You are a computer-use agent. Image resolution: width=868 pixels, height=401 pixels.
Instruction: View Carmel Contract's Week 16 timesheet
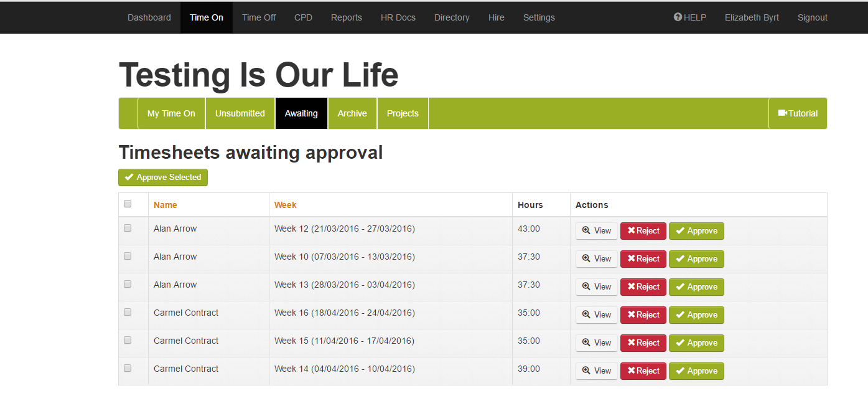coord(596,315)
